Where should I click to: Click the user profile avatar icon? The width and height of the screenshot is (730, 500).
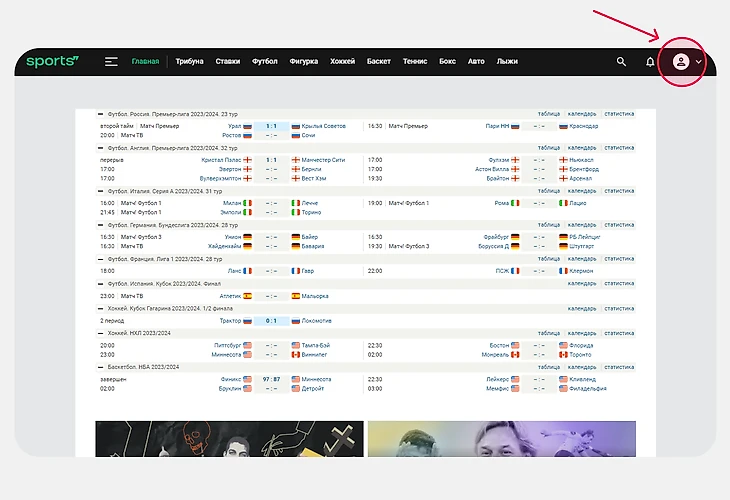681,62
